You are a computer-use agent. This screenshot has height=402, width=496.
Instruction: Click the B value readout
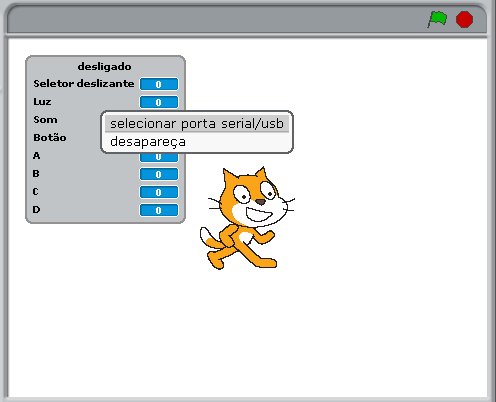point(159,174)
